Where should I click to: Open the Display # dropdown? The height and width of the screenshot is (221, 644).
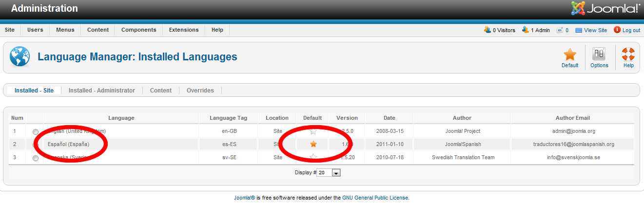(x=329, y=173)
